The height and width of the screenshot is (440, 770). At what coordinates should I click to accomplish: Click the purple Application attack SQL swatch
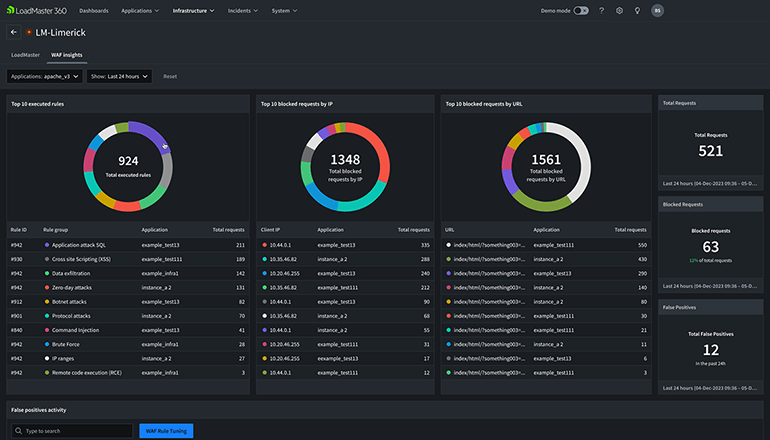(x=46, y=244)
